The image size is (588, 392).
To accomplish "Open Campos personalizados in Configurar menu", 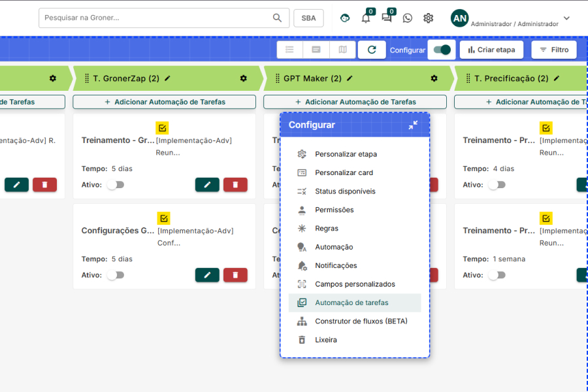I will coord(355,284).
